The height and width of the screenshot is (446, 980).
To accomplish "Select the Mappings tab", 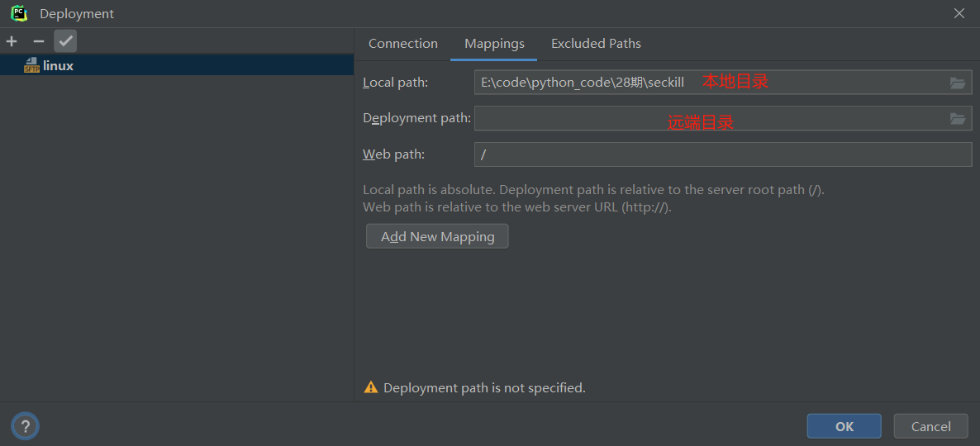I will (494, 44).
